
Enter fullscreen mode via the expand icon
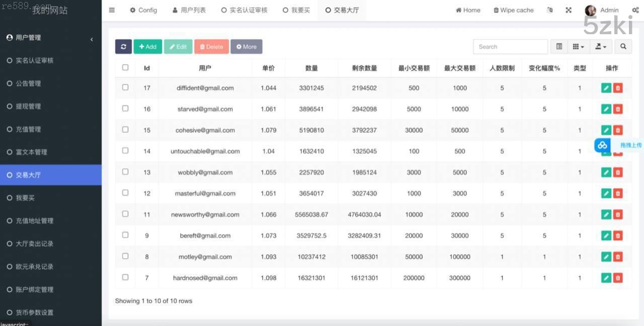[x=569, y=10]
